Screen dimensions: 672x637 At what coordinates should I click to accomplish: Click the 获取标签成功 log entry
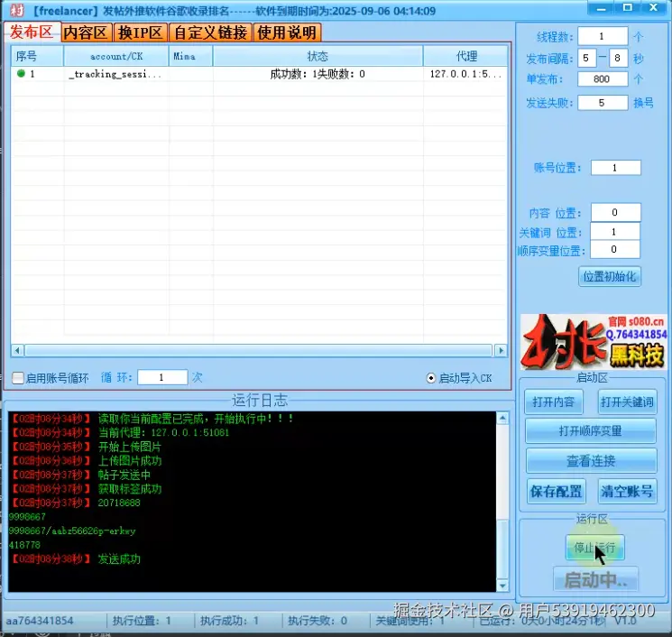click(x=129, y=489)
